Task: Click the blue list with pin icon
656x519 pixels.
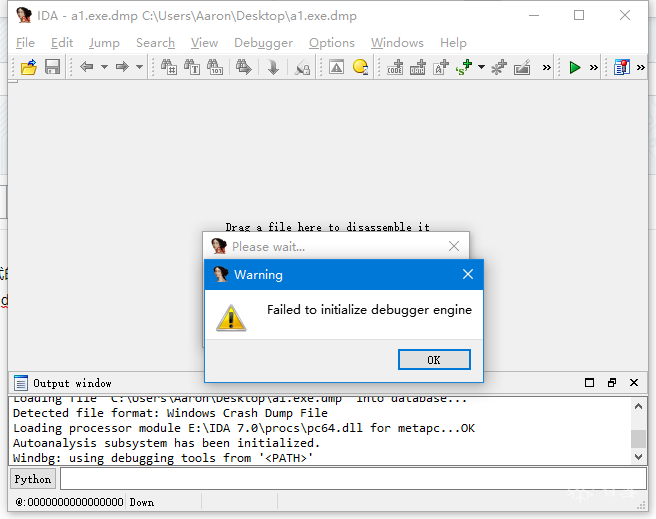Action: pos(622,67)
